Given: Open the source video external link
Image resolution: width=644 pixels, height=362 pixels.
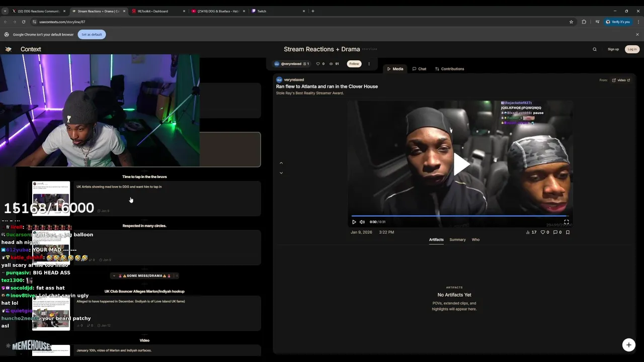Looking at the screenshot, I should [621, 80].
